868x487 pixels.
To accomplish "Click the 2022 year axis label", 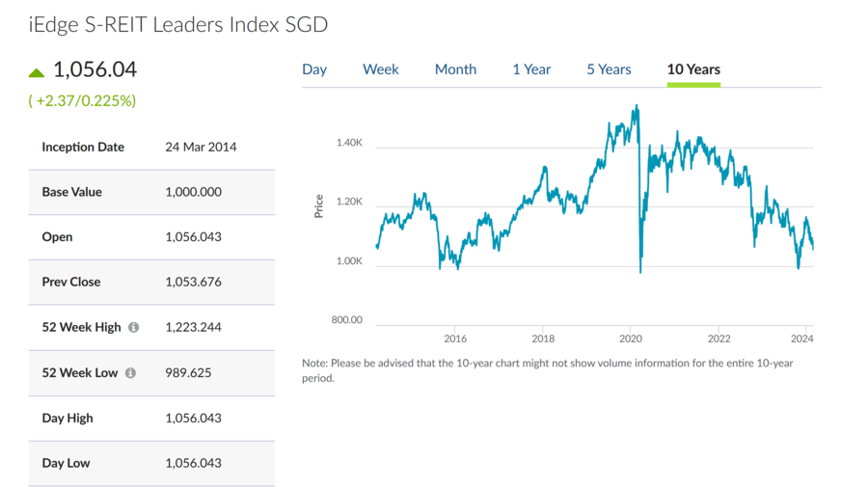I will pyautogui.click(x=719, y=338).
